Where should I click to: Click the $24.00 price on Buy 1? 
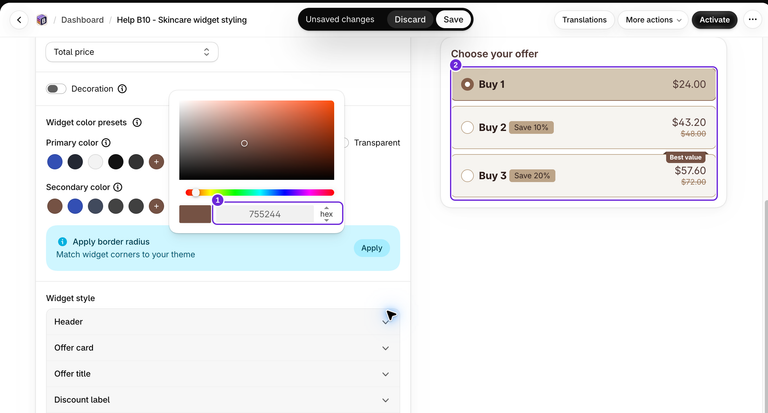(x=689, y=84)
